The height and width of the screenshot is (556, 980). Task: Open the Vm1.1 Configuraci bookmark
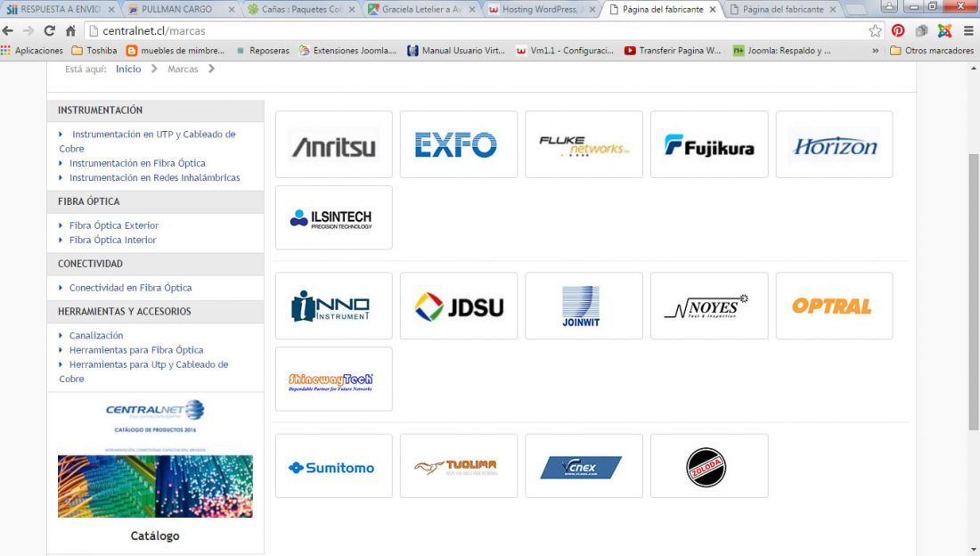[565, 51]
